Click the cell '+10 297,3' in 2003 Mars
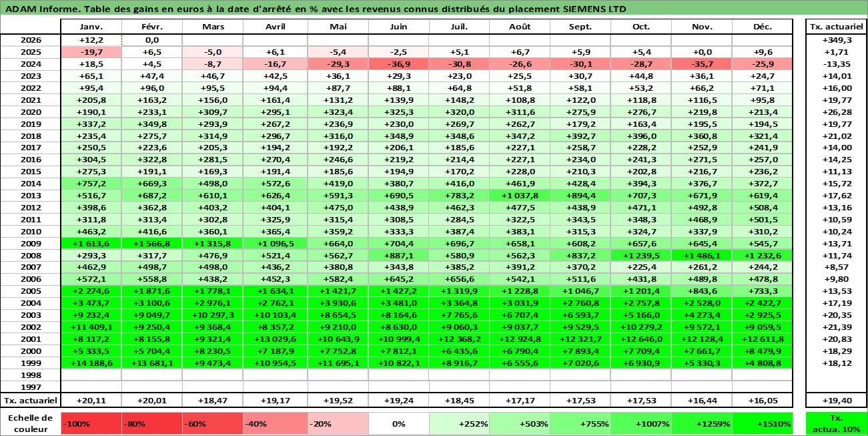This screenshot has width=868, height=436. 212,315
